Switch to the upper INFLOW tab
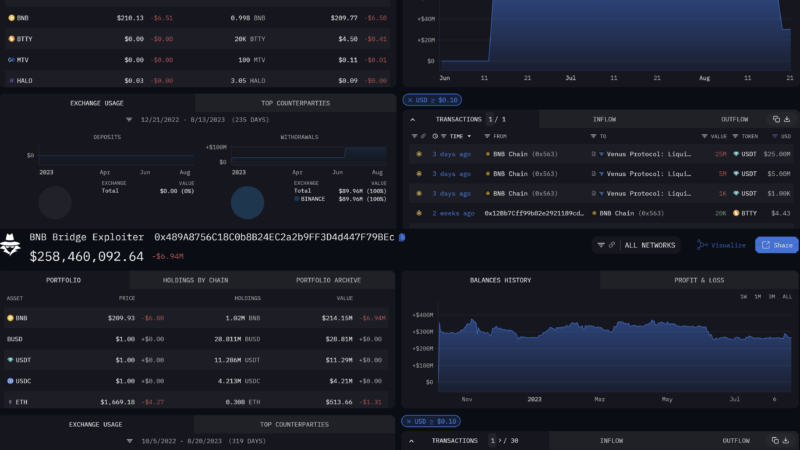Screen dimensions: 800x450 tap(604, 119)
